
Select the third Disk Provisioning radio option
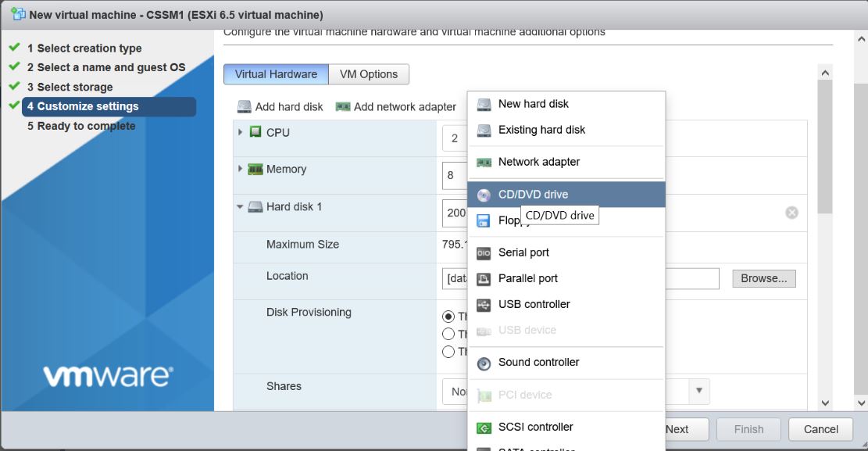pos(448,351)
